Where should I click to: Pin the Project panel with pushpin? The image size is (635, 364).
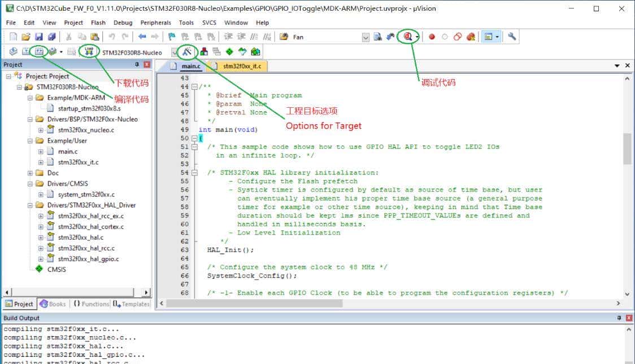[137, 65]
